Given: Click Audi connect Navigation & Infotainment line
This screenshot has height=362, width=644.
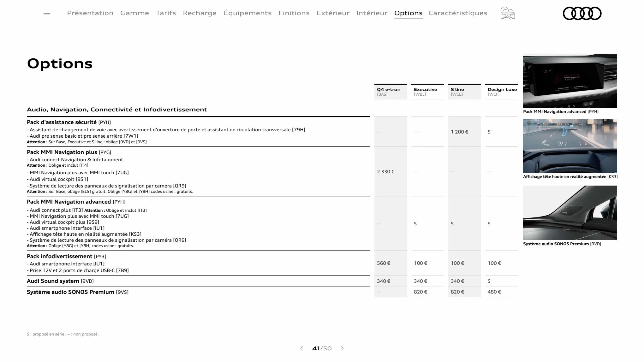Looking at the screenshot, I should point(75,160).
